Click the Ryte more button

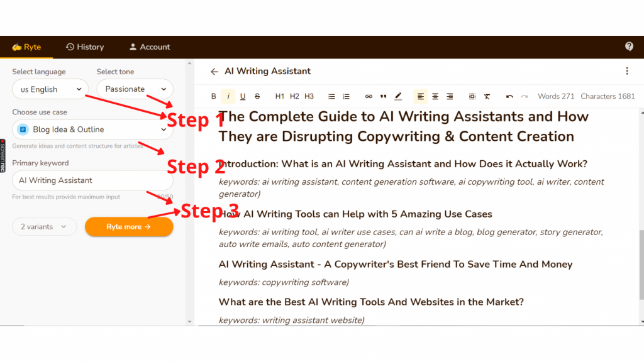(x=129, y=226)
